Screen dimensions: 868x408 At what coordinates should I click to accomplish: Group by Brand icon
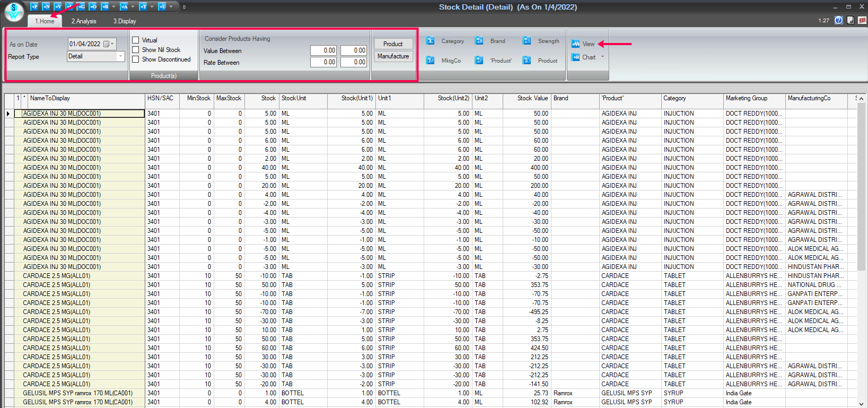click(x=479, y=41)
